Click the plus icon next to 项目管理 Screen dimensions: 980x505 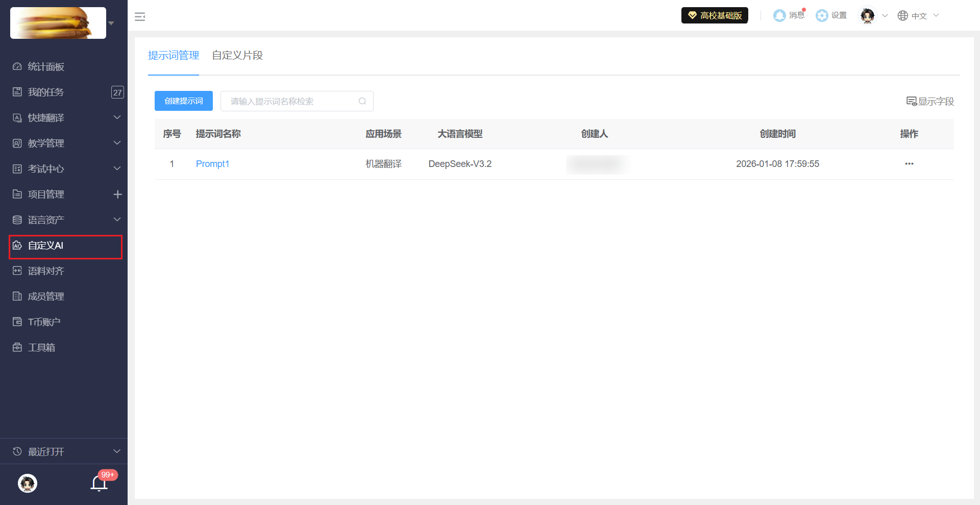pos(117,195)
